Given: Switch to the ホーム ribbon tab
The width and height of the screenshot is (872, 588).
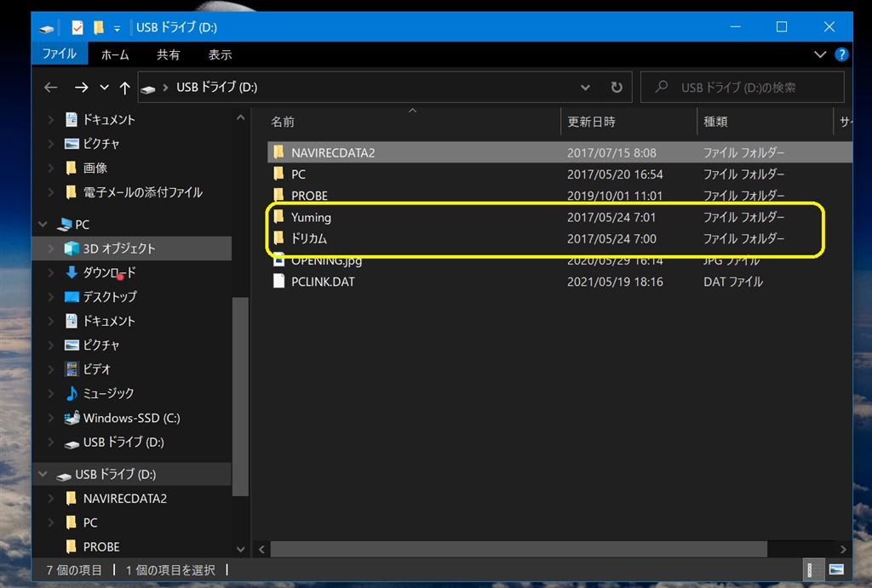Looking at the screenshot, I should click(x=115, y=54).
